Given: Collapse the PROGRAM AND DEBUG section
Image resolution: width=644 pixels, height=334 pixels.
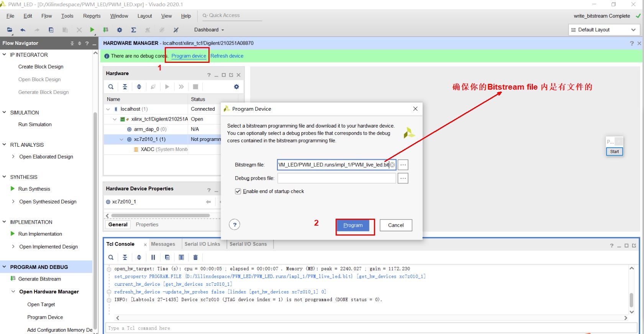Looking at the screenshot, I should click(5, 267).
